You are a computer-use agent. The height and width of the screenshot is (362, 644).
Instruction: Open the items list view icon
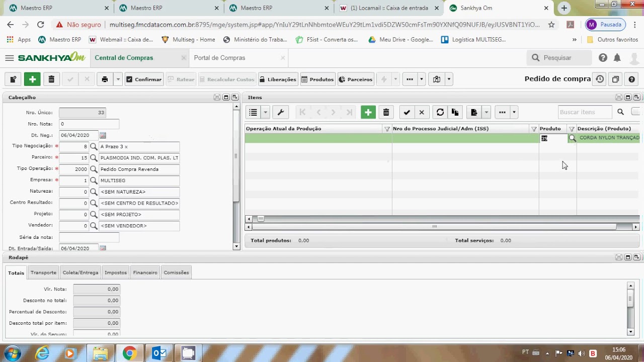[x=253, y=112]
